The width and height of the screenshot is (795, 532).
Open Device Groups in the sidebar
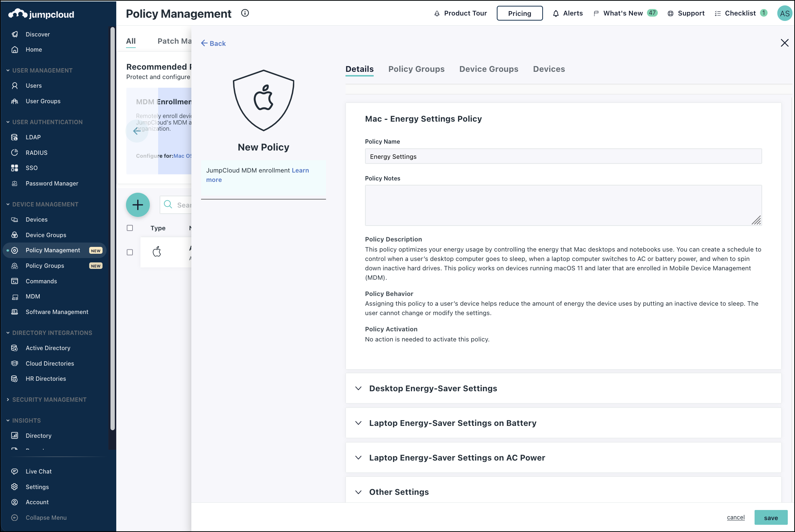(x=46, y=235)
